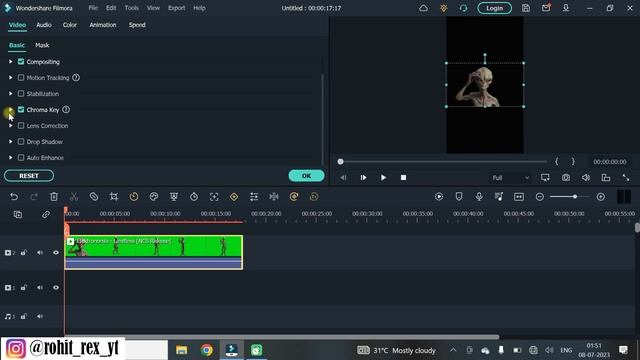
Task: Click the timeline zoom slider handle
Action: [575, 197]
